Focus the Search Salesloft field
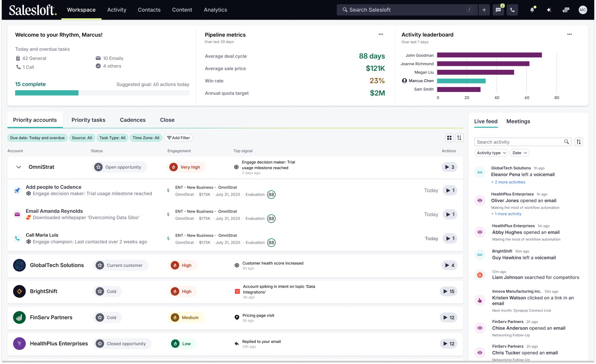This screenshot has width=596, height=364. point(407,10)
